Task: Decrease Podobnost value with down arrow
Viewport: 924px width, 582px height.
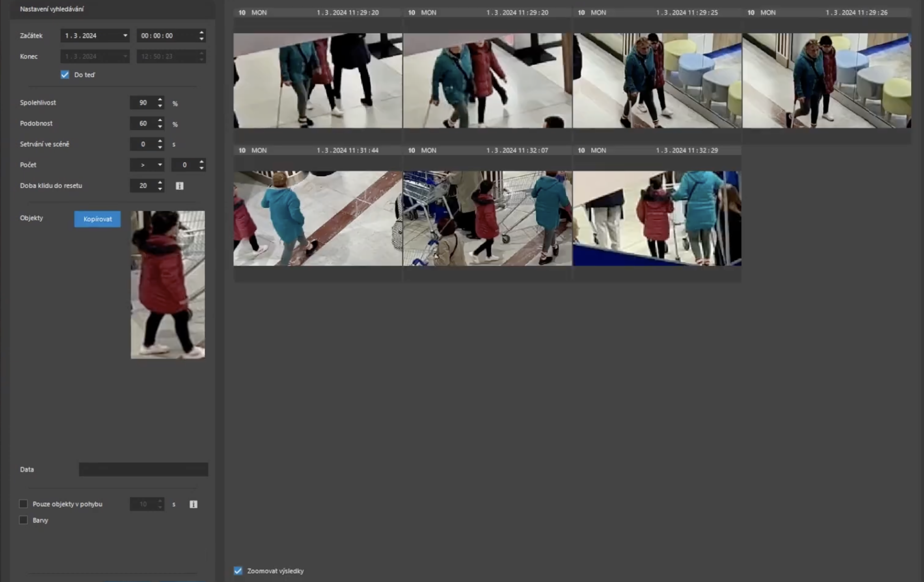Action: pyautogui.click(x=160, y=127)
